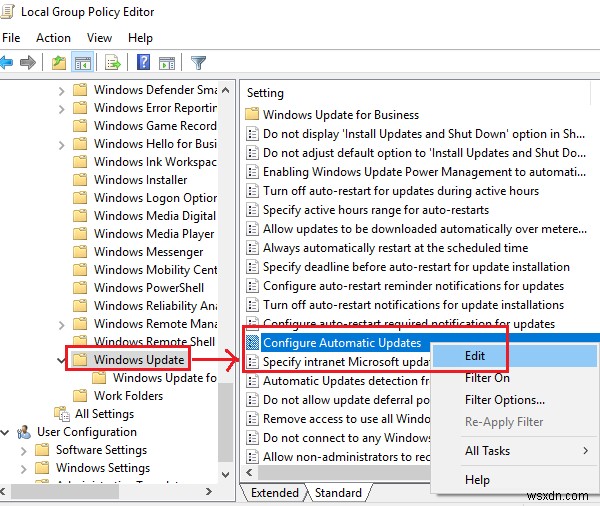
Task: Click the Work Folders folder icon
Action: pyautogui.click(x=80, y=395)
